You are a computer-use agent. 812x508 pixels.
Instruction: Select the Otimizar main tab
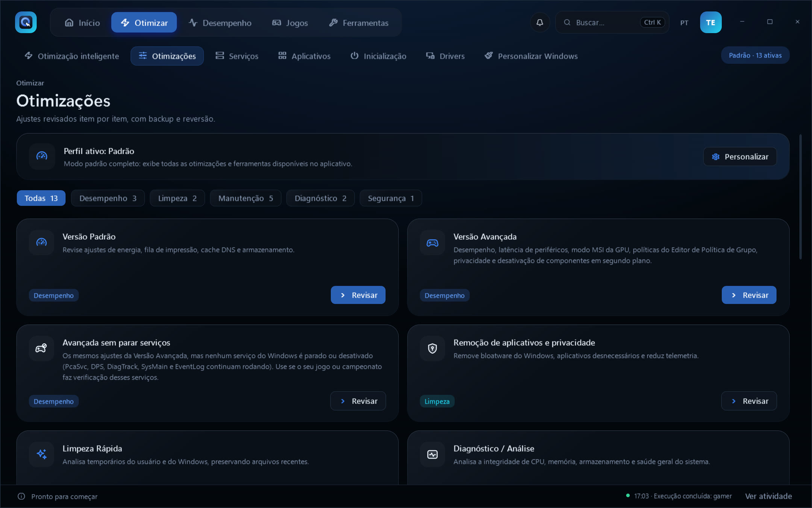(144, 23)
